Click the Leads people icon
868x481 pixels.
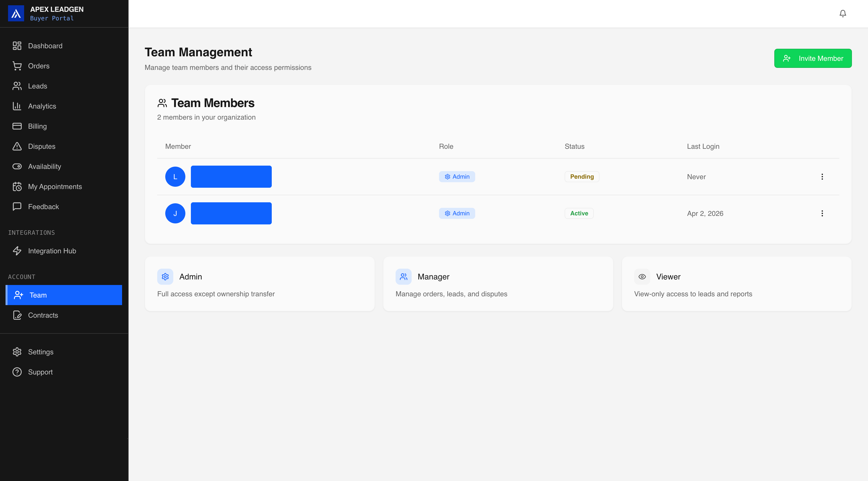click(17, 86)
